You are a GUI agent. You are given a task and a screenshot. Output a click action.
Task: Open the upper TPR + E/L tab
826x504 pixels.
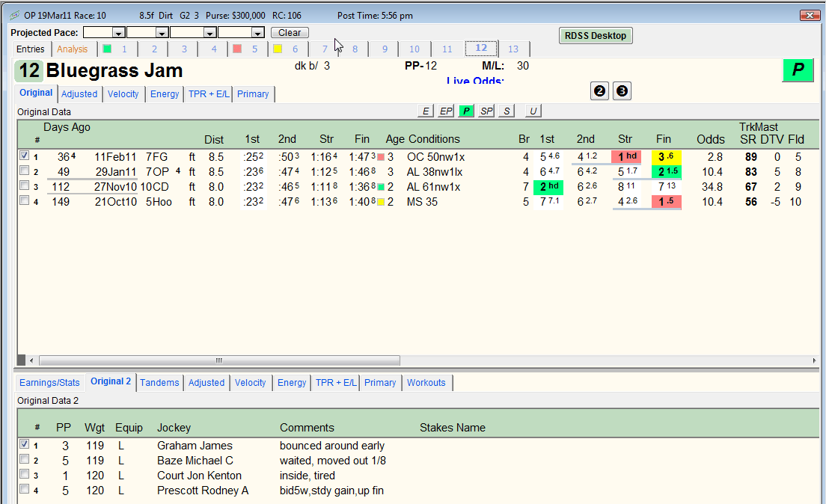pyautogui.click(x=209, y=93)
